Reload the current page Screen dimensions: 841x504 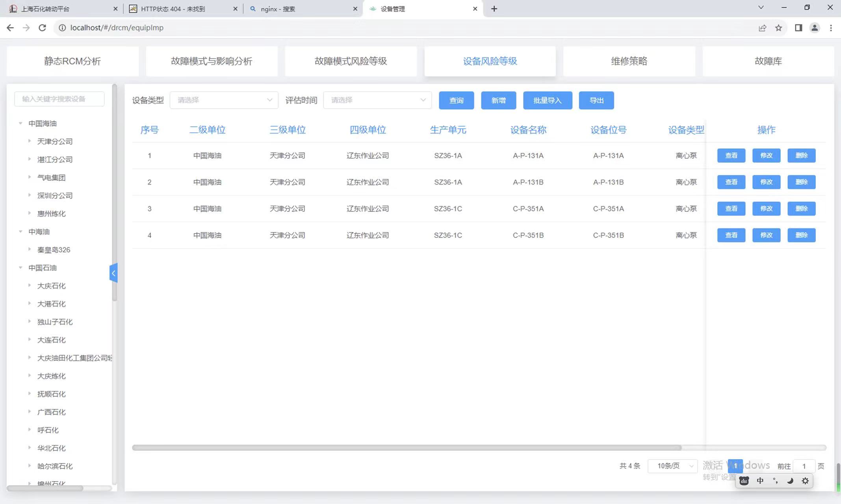(42, 28)
